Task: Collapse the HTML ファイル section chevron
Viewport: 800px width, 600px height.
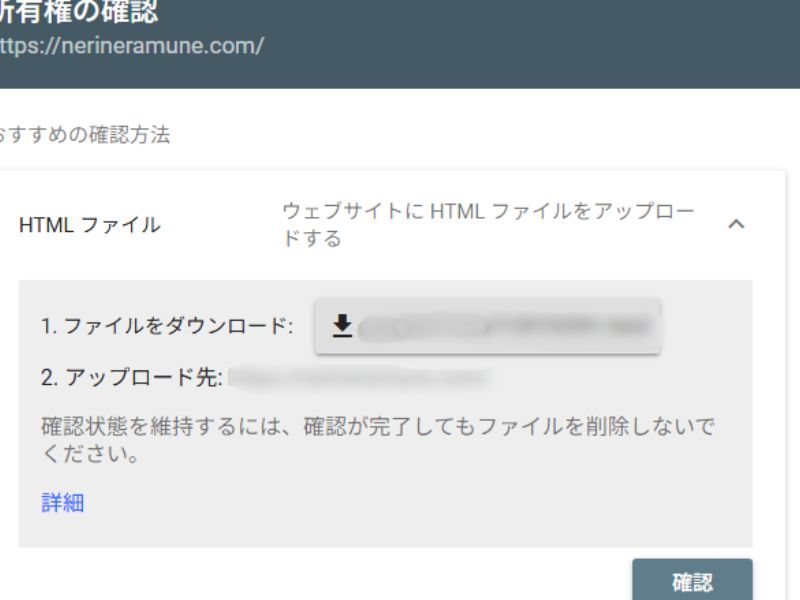Action: [x=736, y=223]
